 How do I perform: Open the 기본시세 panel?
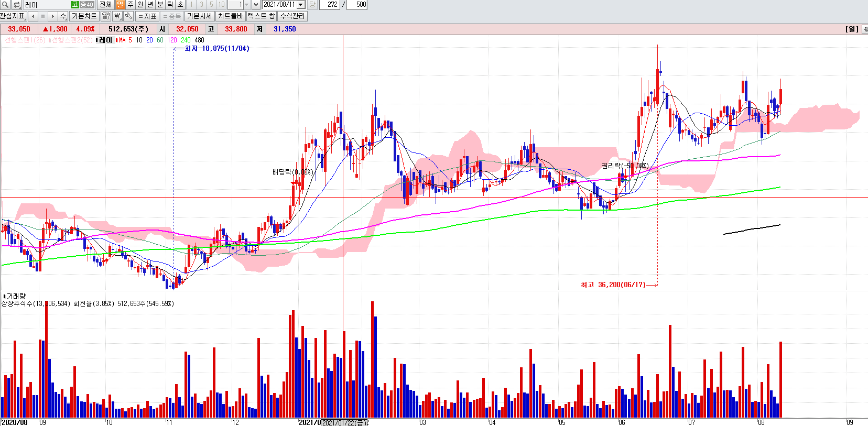point(199,16)
